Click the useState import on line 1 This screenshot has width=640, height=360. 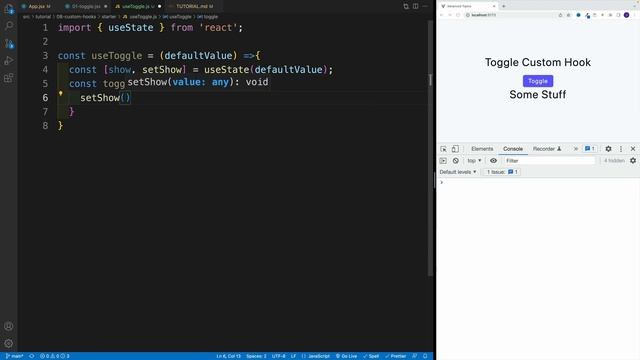pos(131,28)
